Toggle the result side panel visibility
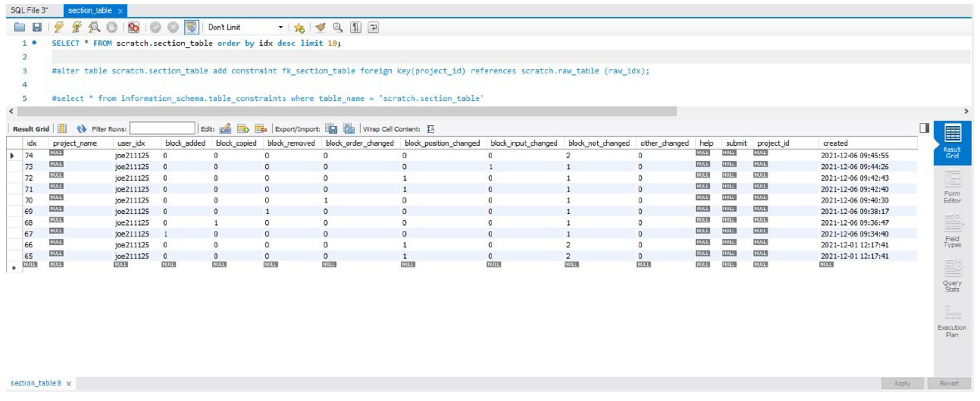The height and width of the screenshot is (401, 980). [924, 128]
